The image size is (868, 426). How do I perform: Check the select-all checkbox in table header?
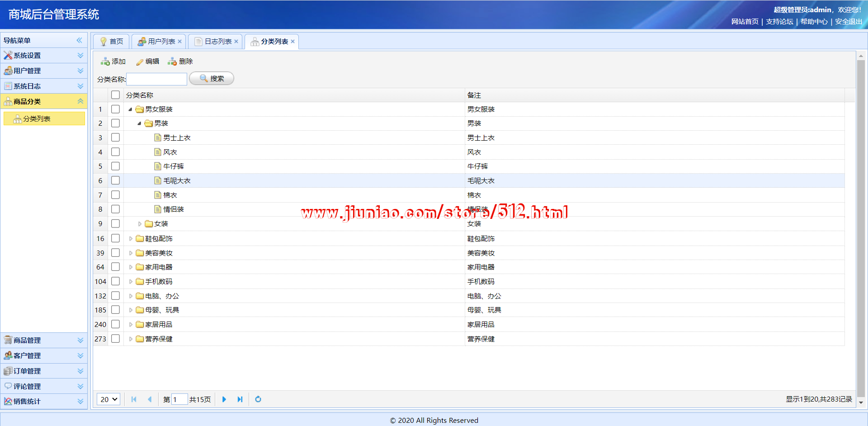(116, 95)
